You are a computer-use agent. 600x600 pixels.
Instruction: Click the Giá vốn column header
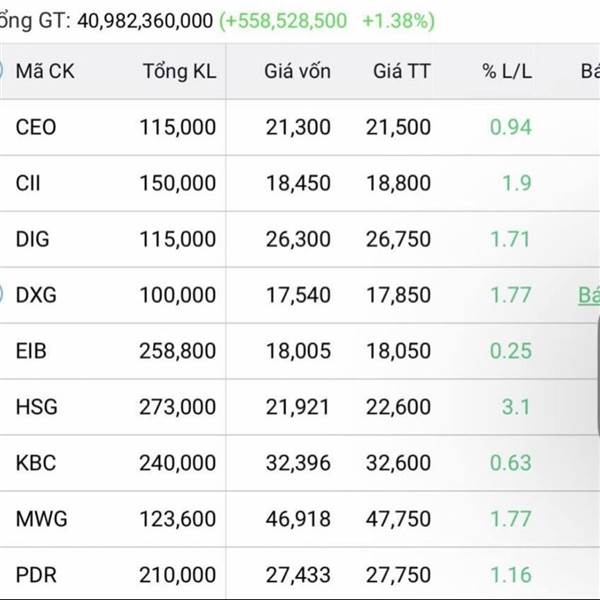pyautogui.click(x=297, y=71)
